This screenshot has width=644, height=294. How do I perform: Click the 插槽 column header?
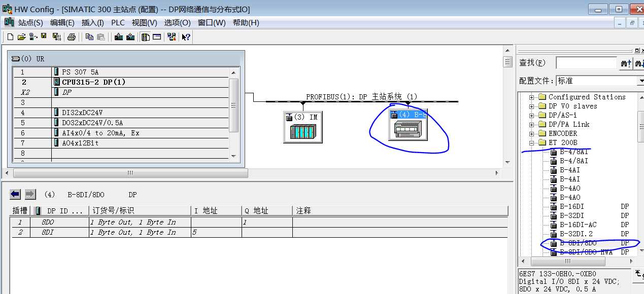pos(20,210)
